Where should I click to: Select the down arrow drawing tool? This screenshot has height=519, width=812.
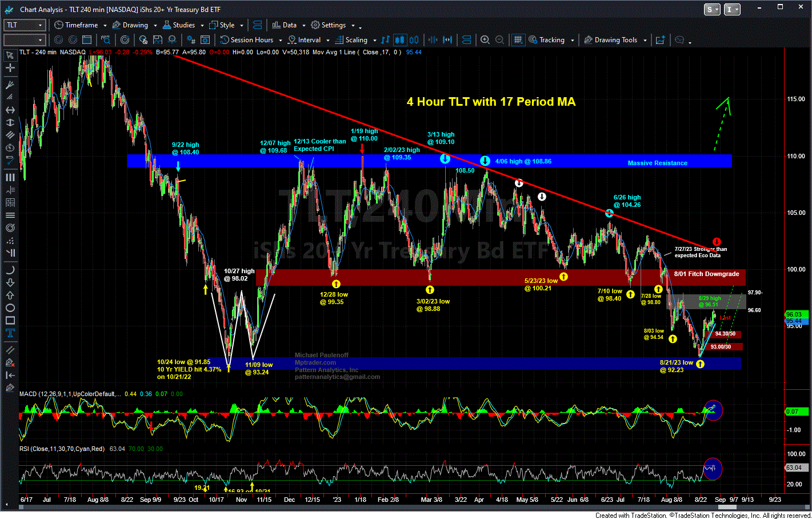(10, 283)
